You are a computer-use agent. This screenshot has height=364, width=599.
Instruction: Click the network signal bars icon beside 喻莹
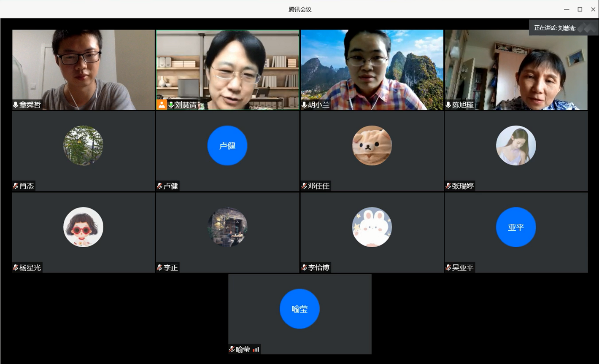[x=256, y=349]
